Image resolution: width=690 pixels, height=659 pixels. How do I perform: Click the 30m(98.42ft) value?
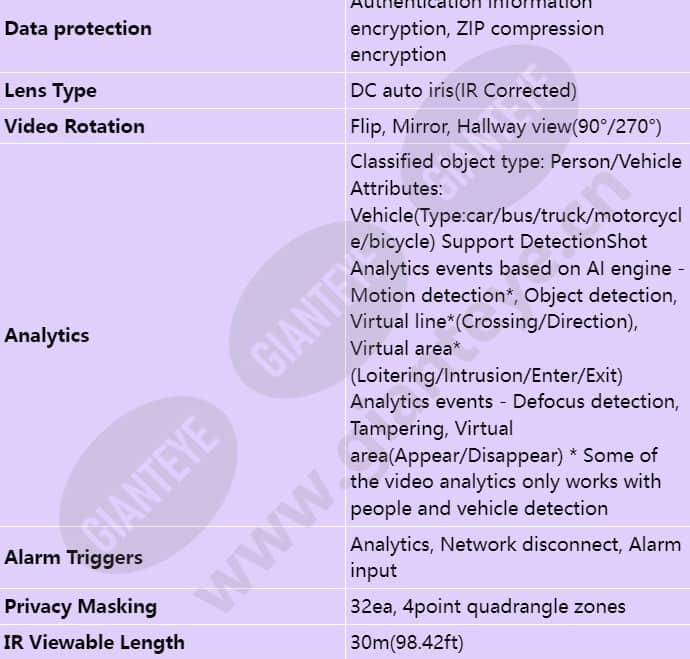tap(407, 642)
